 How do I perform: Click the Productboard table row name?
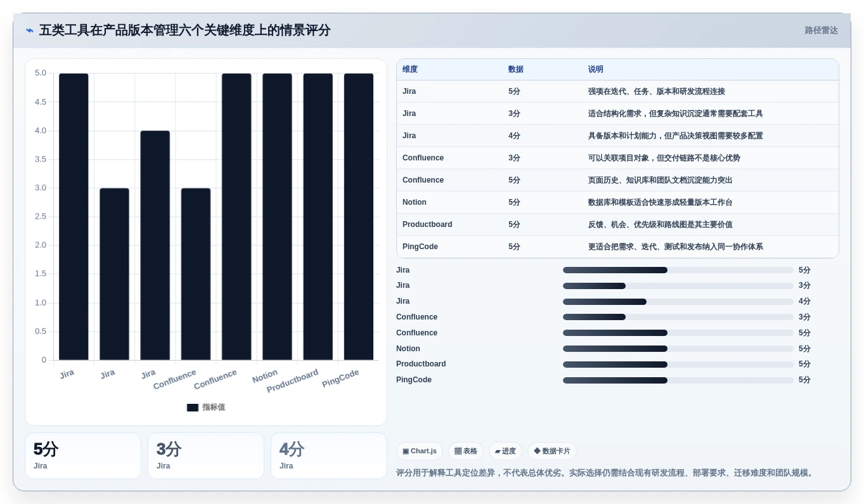tap(427, 224)
